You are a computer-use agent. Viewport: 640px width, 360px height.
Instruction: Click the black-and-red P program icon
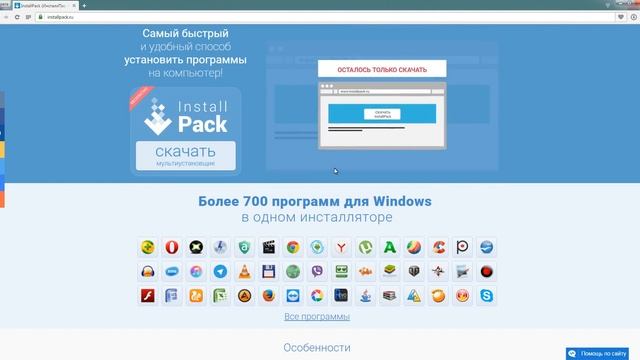[x=462, y=247]
